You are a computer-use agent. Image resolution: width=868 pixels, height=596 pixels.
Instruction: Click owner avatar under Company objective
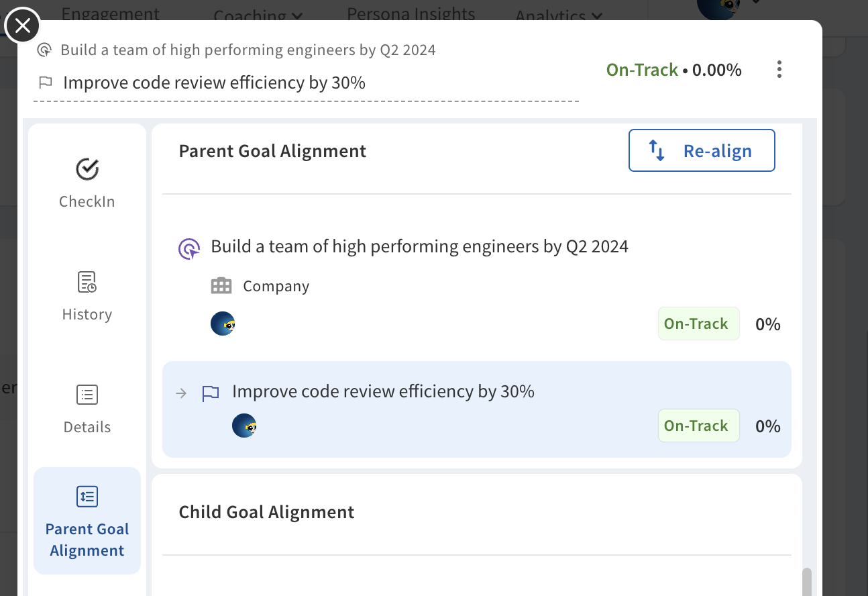point(223,324)
